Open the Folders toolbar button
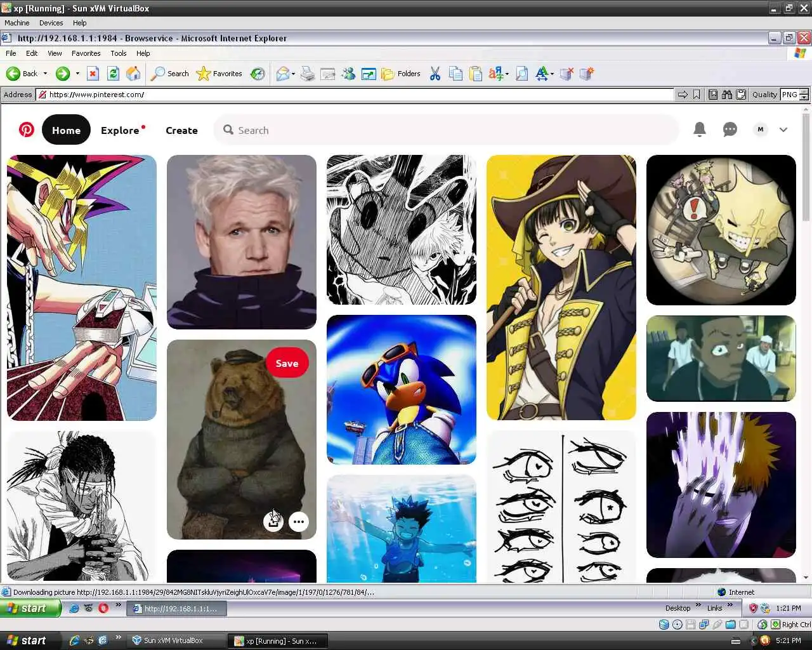Screen dimensions: 812x650 coord(401,74)
